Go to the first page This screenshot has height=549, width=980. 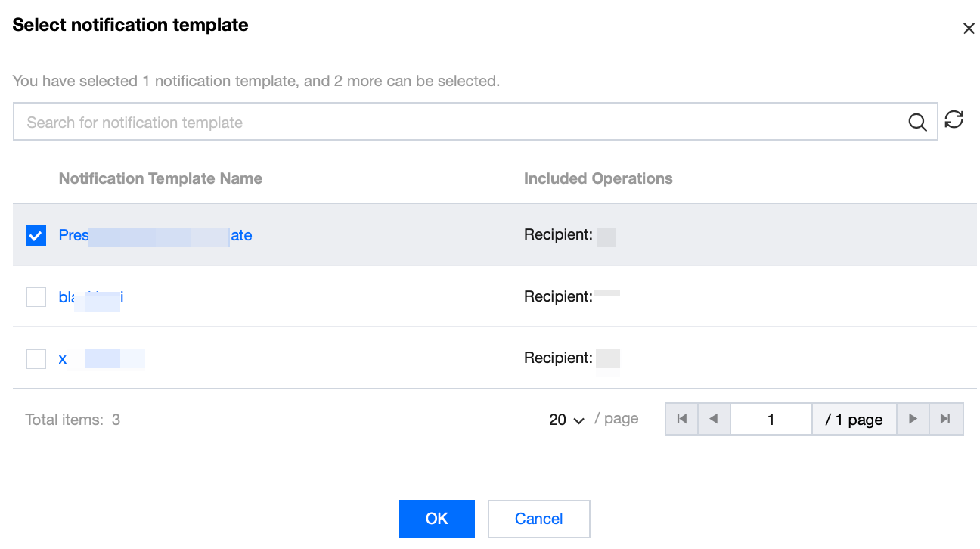(682, 419)
